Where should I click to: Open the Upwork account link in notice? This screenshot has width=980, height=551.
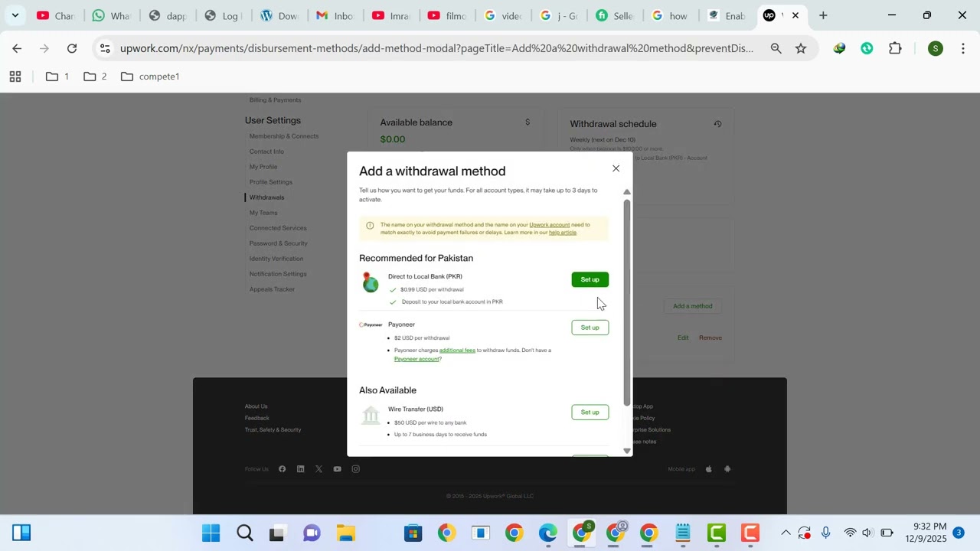coord(549,225)
